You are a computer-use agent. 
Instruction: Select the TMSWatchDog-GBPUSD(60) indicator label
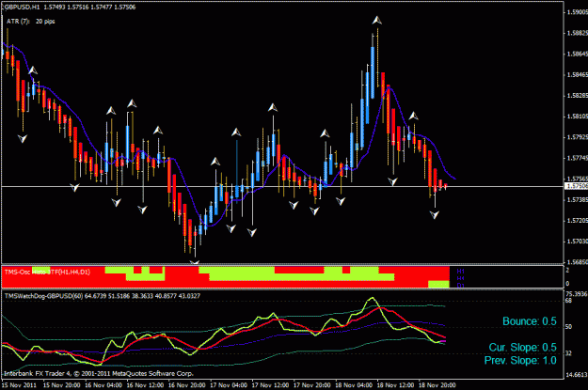pos(103,296)
